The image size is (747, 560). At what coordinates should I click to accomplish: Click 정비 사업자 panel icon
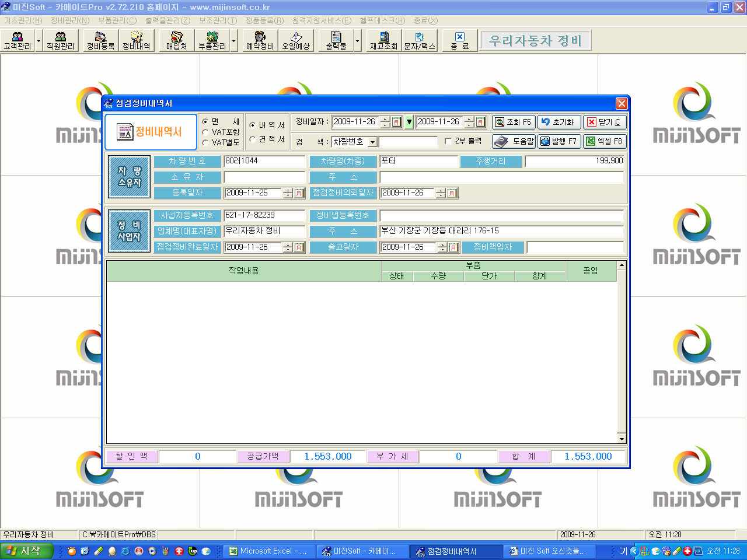130,231
